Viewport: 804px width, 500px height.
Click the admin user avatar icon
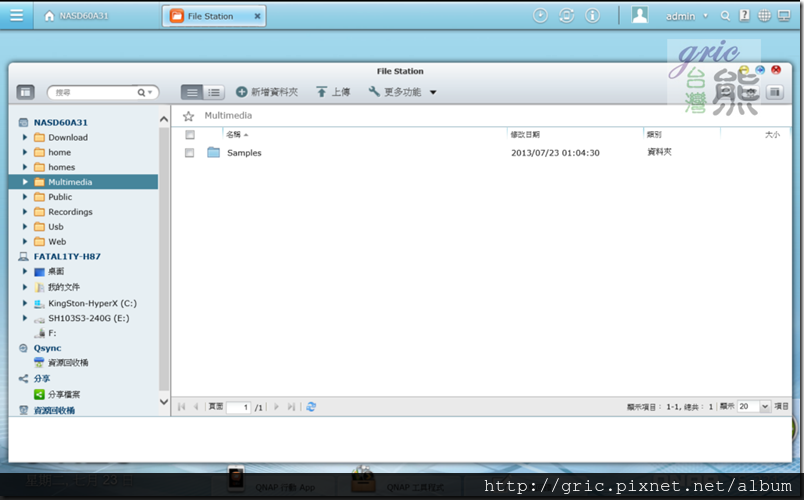coord(639,15)
